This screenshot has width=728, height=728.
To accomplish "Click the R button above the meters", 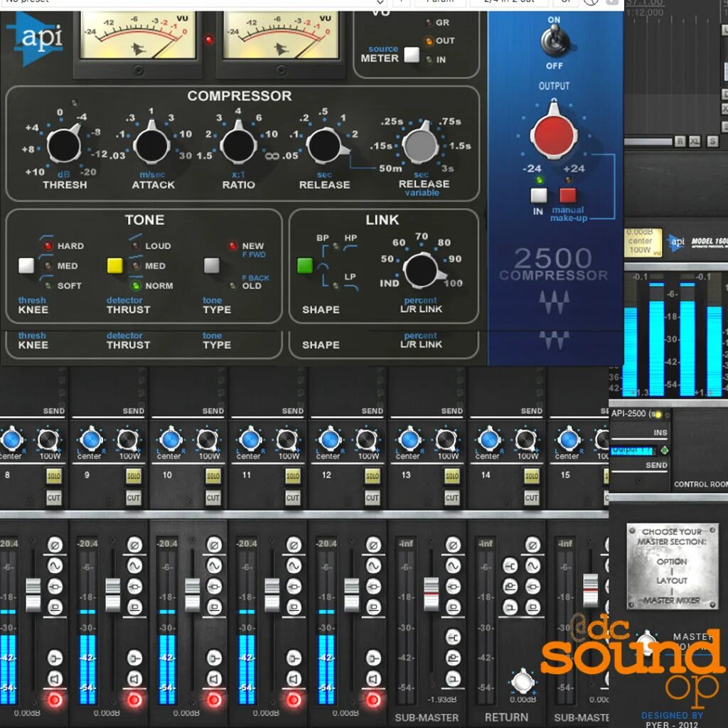I will pos(680,141).
